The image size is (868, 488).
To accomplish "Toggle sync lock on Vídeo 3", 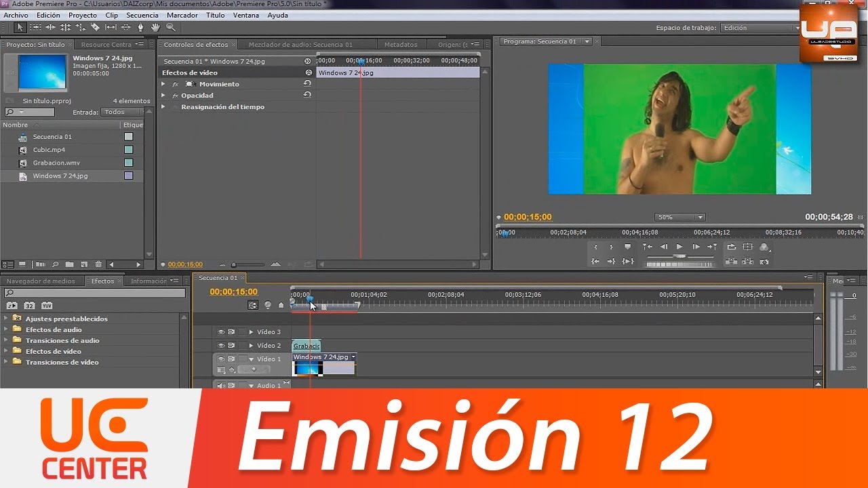I will tap(231, 332).
